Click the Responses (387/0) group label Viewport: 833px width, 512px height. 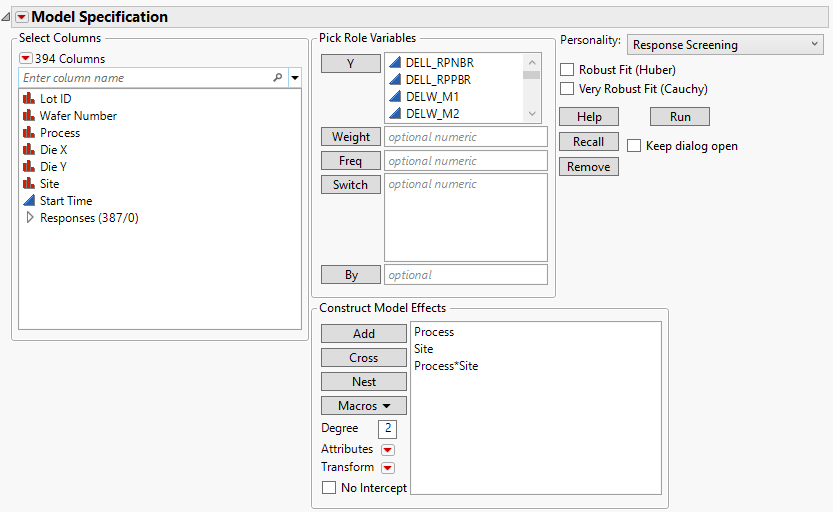[89, 218]
